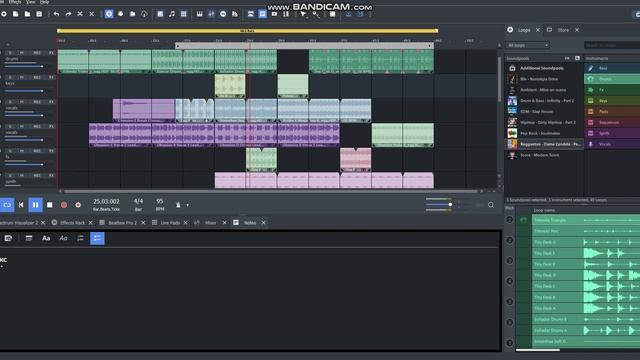Open the Notes tab
This screenshot has height=360, width=640.
[x=250, y=223]
